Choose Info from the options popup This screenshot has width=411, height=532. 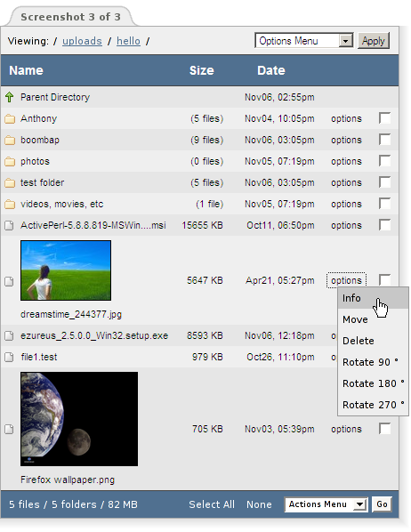coord(373,298)
